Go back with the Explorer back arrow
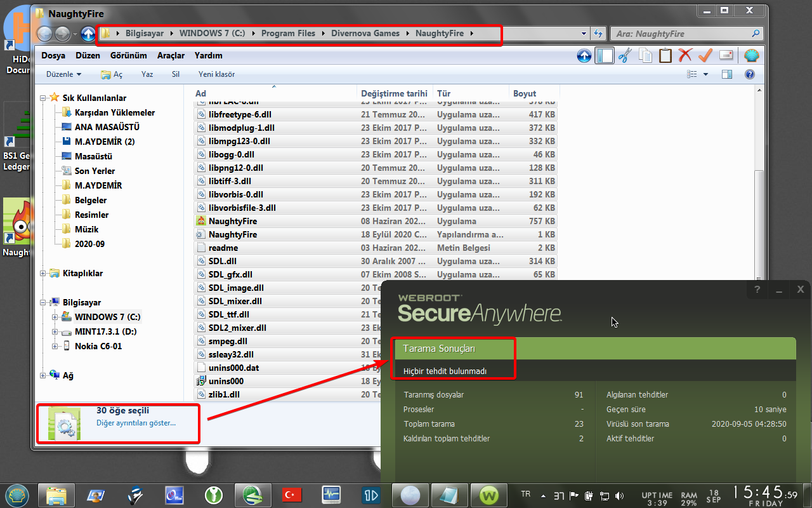Viewport: 812px width, 508px height. click(44, 34)
